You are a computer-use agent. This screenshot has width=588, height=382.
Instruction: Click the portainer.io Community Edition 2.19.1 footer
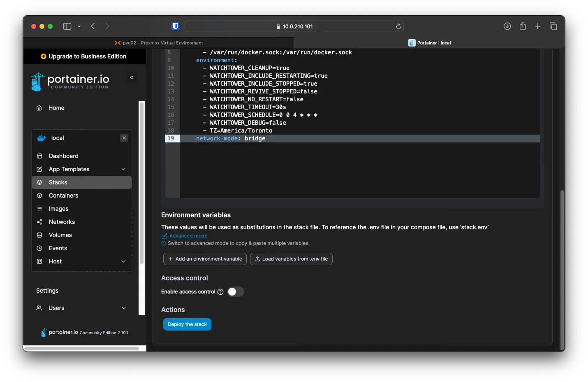(84, 333)
